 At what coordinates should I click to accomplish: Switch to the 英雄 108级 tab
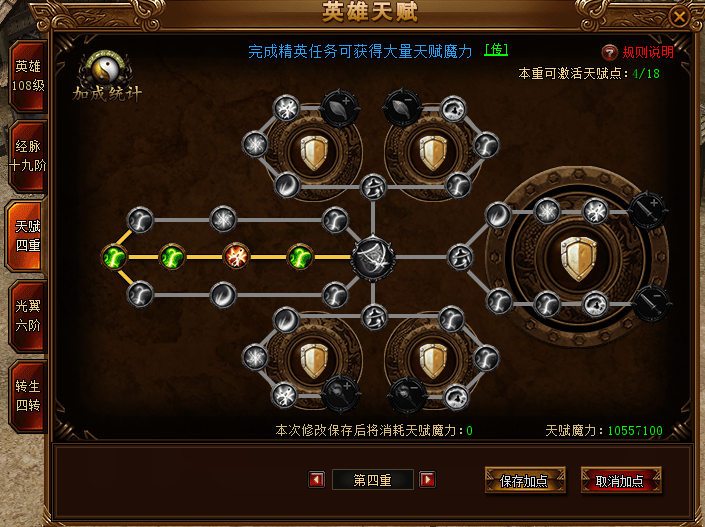pos(28,76)
